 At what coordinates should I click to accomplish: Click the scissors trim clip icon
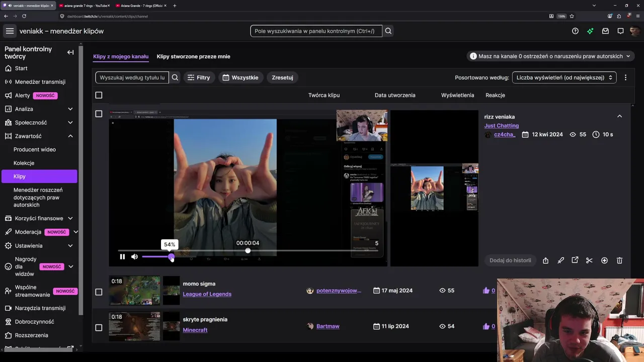coord(589,260)
